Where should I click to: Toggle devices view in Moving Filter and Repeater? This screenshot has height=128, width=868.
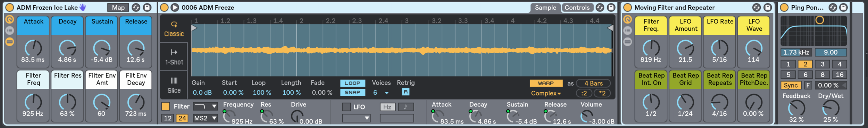pyautogui.click(x=627, y=42)
